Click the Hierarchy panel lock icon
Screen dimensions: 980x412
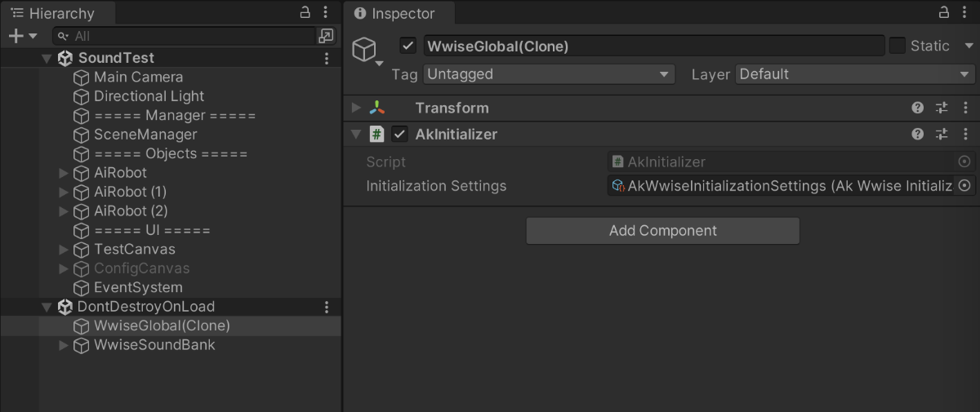[x=305, y=12]
